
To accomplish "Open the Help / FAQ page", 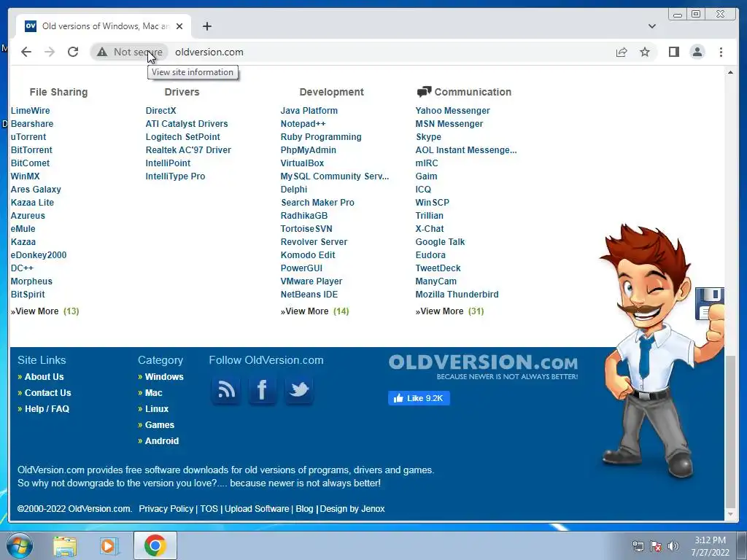I will (47, 408).
